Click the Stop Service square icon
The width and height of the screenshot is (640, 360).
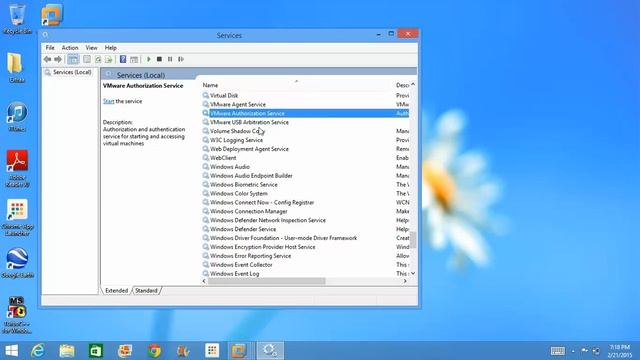pos(159,59)
